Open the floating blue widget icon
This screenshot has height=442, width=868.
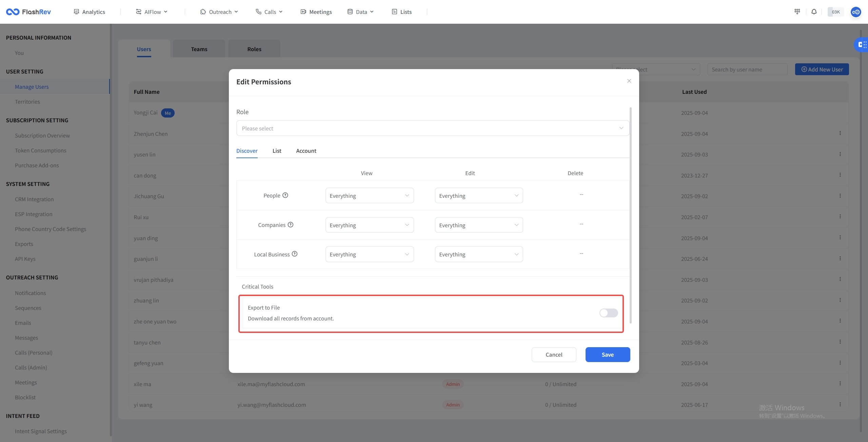(862, 44)
